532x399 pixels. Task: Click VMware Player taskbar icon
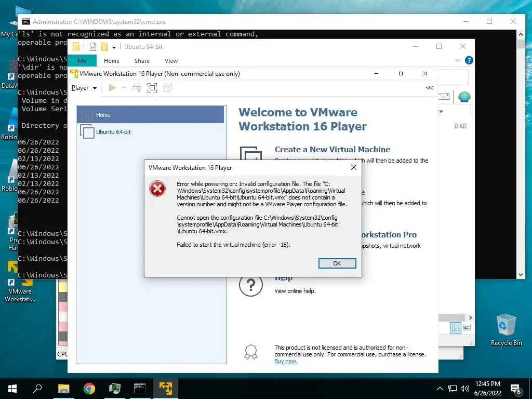click(166, 389)
